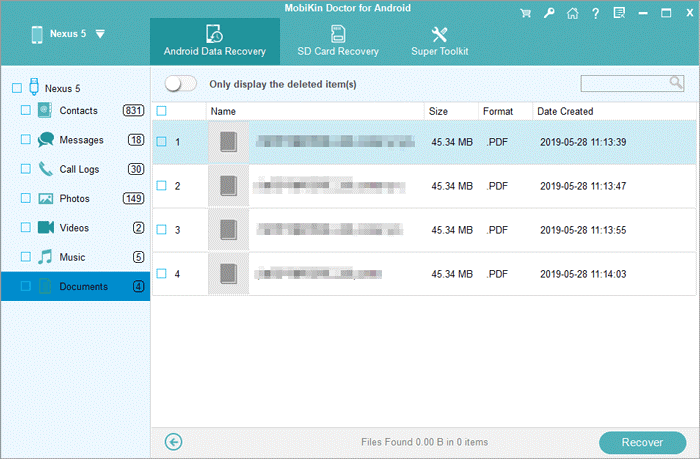Click the Photos count badge 149
700x459 pixels.
(133, 198)
